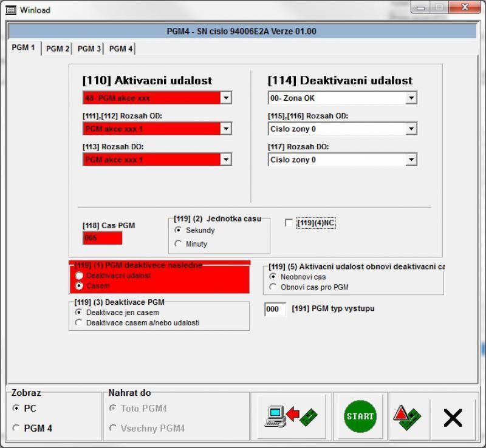Click the [118] Cas PGM input field
486x448 pixels.
(x=102, y=238)
